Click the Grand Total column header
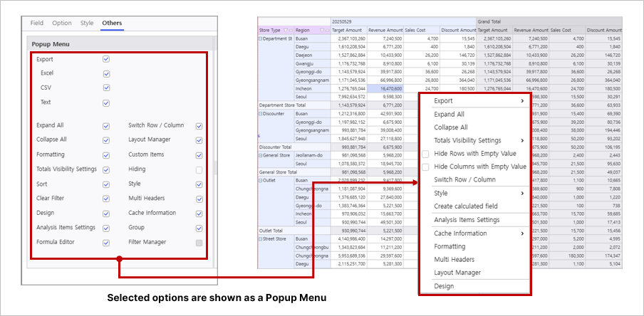The height and width of the screenshot is (316, 644). 549,21
